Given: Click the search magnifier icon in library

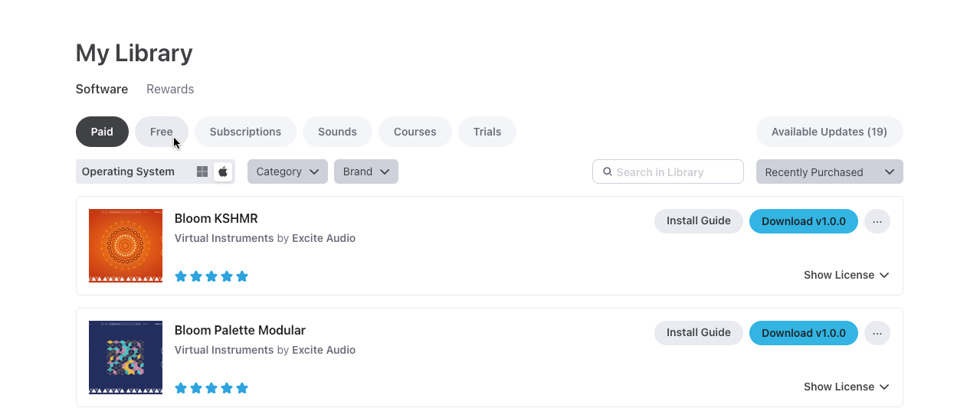Looking at the screenshot, I should tap(608, 172).
